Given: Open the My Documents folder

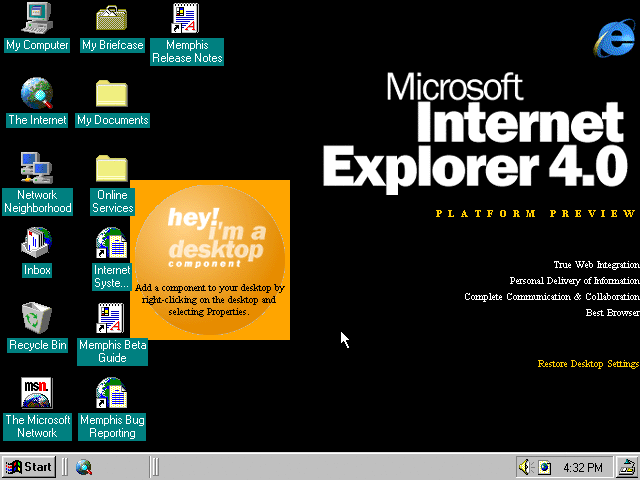Looking at the screenshot, I should pyautogui.click(x=112, y=103).
